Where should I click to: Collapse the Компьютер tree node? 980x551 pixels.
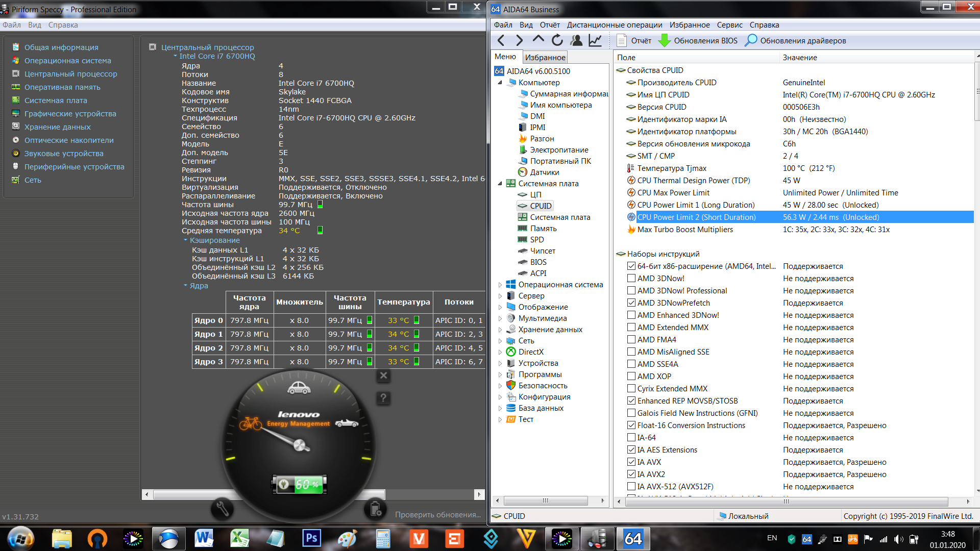point(500,83)
